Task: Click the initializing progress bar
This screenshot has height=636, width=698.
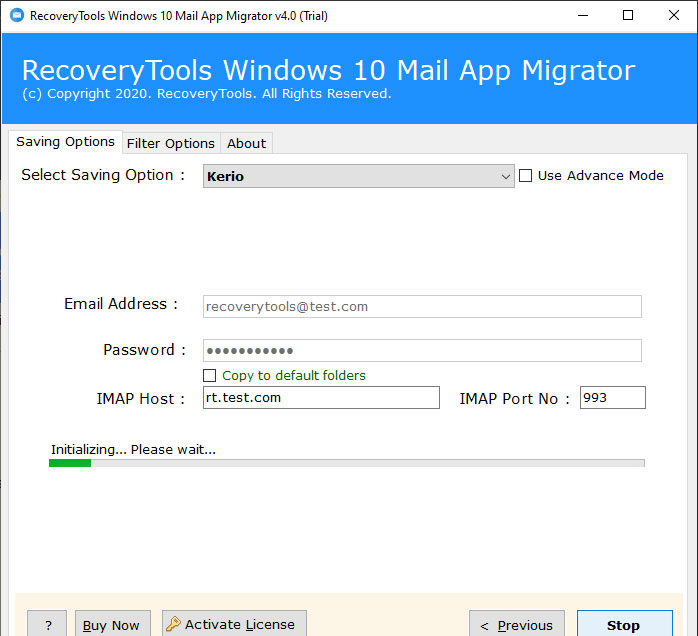Action: click(346, 463)
